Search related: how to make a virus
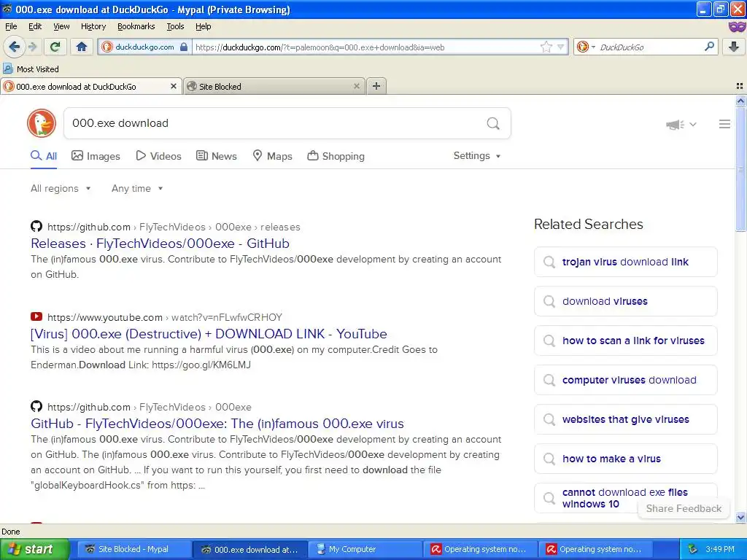 pos(625,459)
